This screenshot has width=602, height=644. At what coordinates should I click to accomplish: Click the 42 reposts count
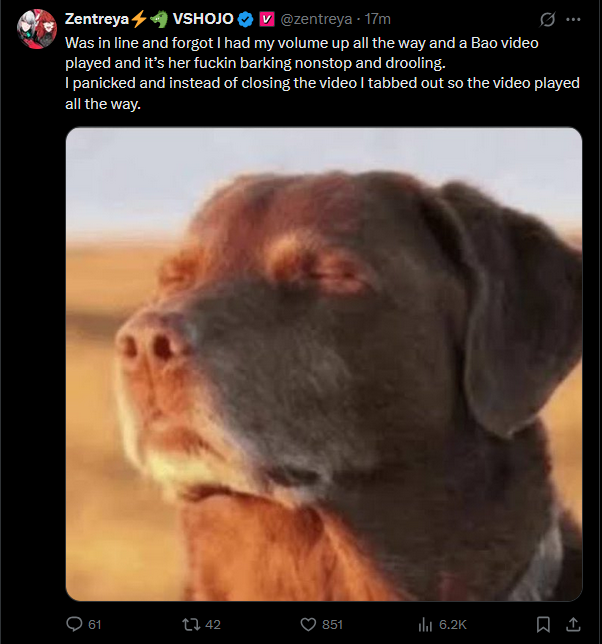pyautogui.click(x=213, y=625)
